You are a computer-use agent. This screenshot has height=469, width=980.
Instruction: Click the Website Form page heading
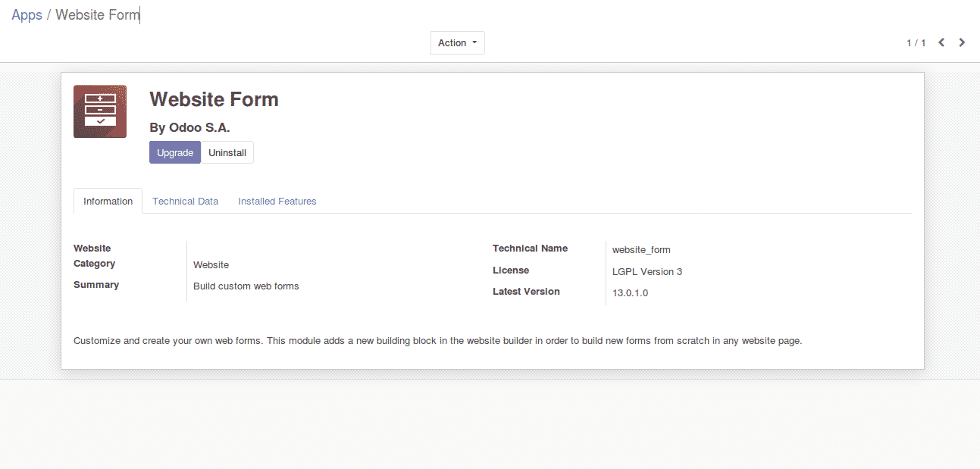point(214,99)
